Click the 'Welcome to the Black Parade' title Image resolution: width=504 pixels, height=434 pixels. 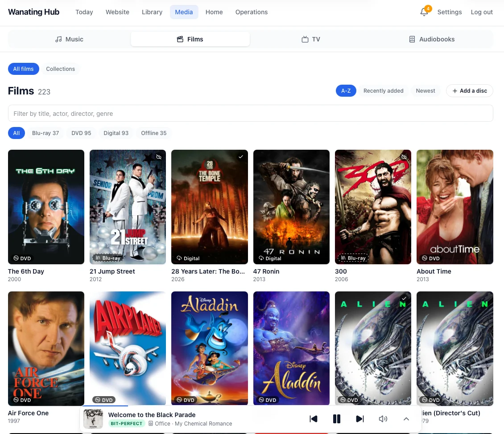point(152,415)
